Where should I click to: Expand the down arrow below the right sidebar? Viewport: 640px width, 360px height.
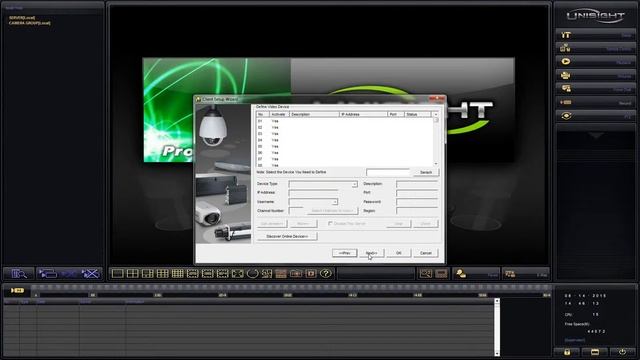tap(596, 135)
